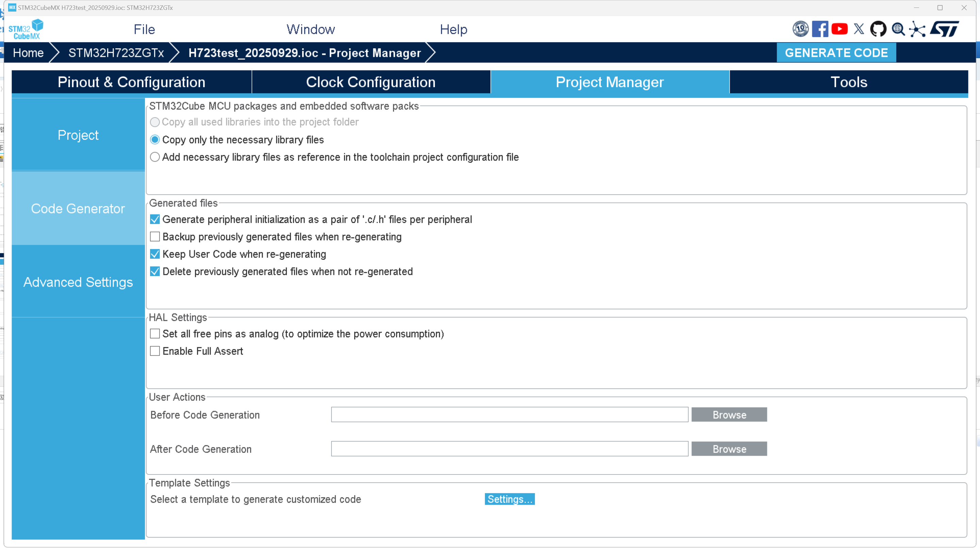Enable Backup previously generated files checkbox
Image resolution: width=980 pixels, height=551 pixels.
tap(155, 237)
